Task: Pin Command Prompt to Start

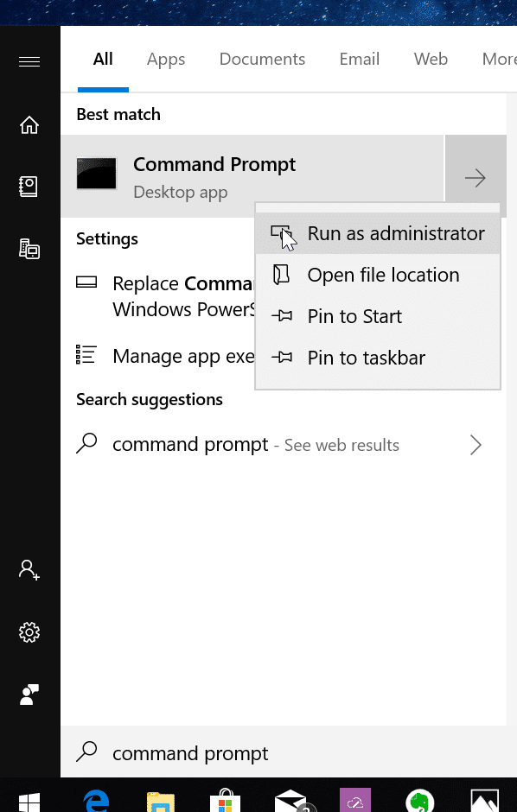Action: 354,316
